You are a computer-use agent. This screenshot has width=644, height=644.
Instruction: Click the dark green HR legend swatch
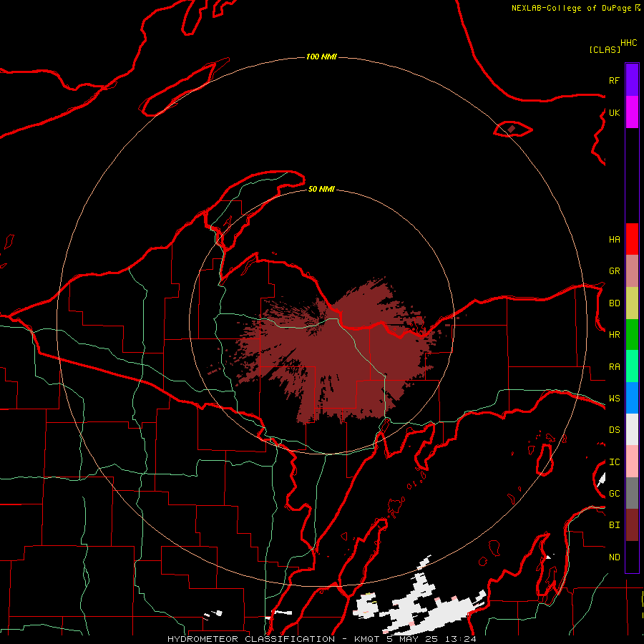coord(632,335)
